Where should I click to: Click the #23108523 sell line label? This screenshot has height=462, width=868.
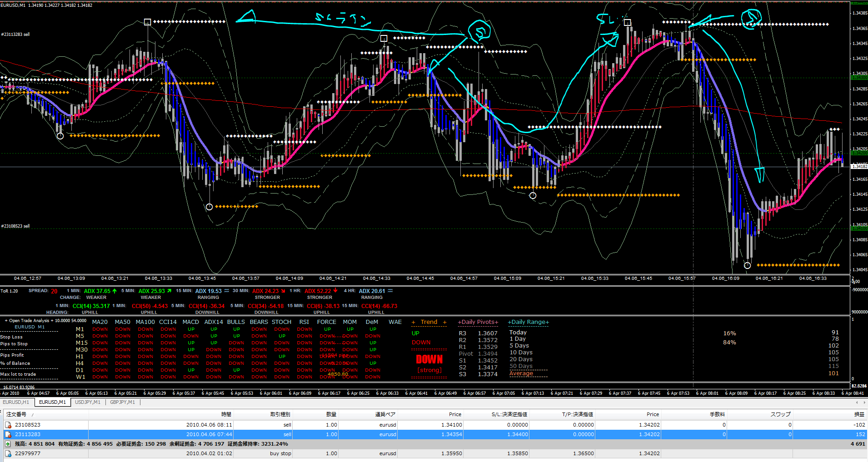click(x=15, y=226)
